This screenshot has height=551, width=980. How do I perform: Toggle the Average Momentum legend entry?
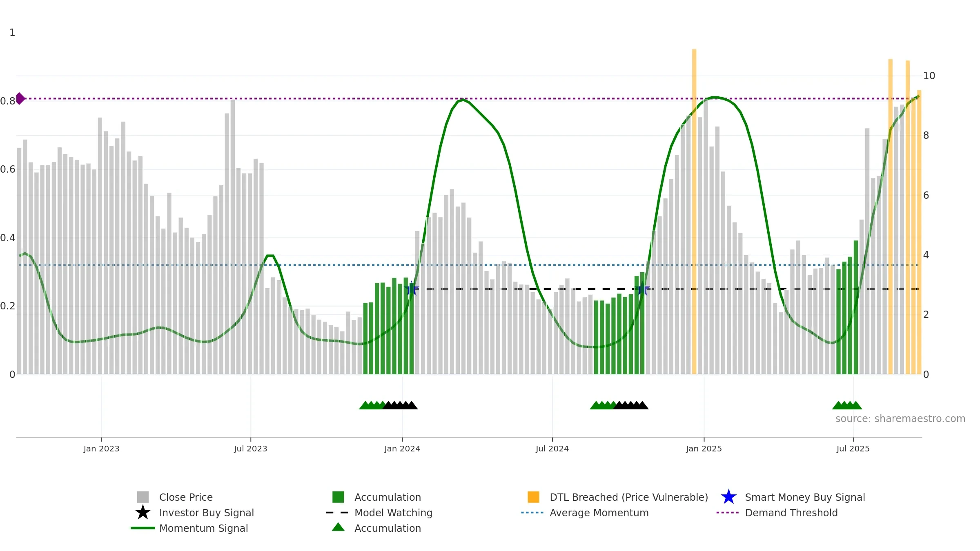click(585, 513)
